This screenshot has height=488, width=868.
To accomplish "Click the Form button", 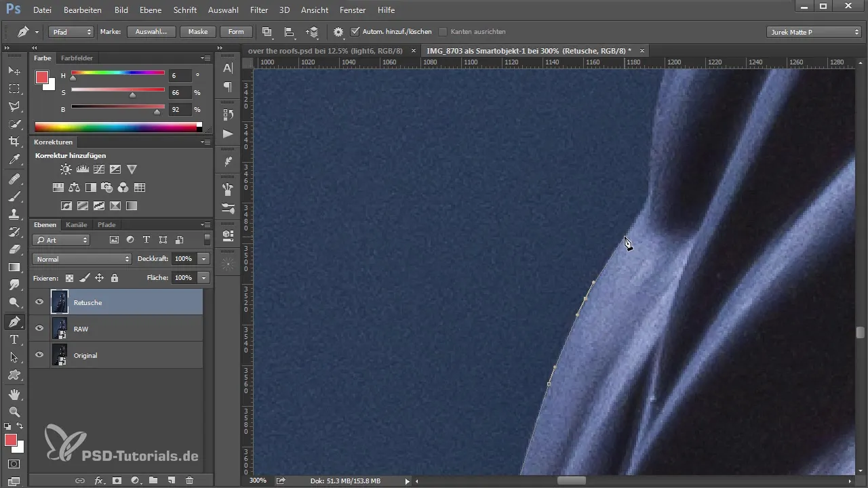I will click(236, 32).
